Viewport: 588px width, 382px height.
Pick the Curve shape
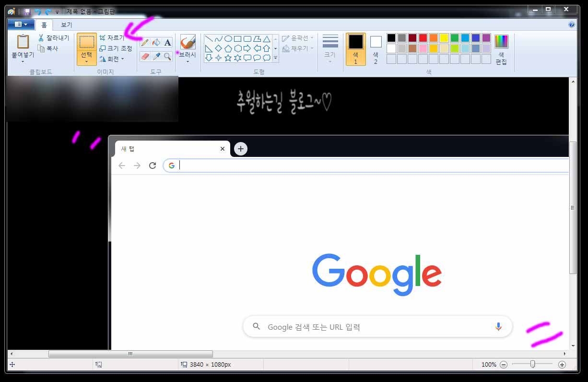[219, 39]
